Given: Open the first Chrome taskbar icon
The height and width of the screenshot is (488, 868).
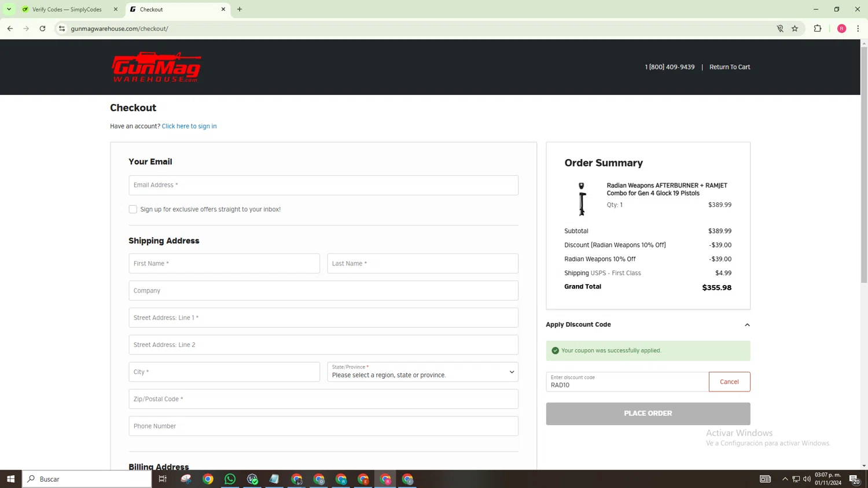Looking at the screenshot, I should click(x=208, y=479).
